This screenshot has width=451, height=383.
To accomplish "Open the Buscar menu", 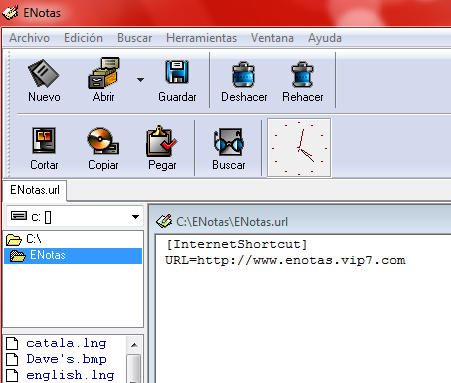I will (x=134, y=38).
